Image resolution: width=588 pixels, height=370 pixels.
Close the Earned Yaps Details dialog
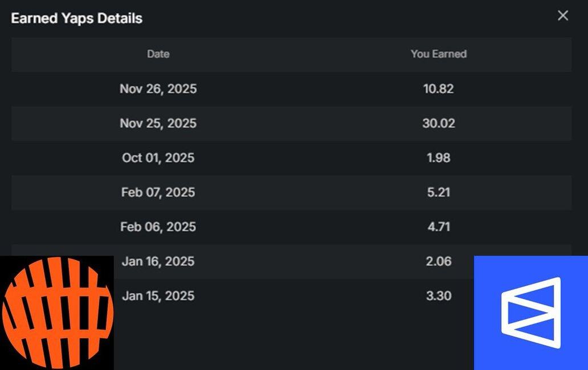click(x=562, y=16)
